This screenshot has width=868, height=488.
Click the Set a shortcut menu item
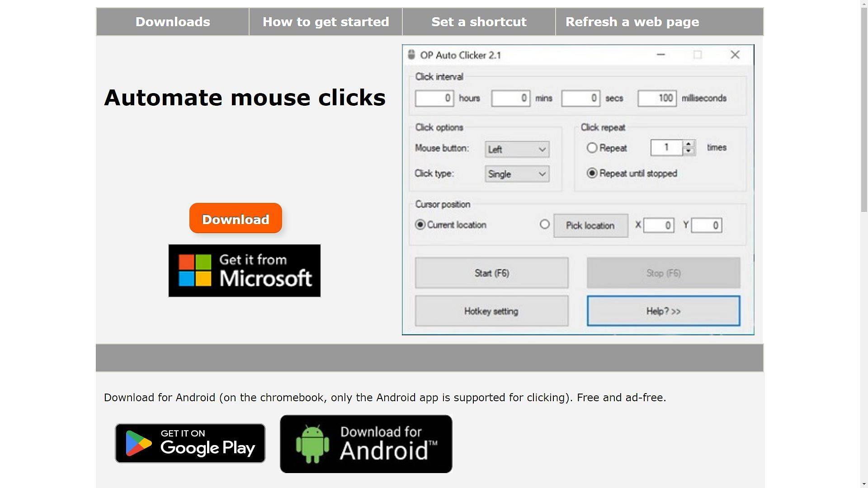479,21
